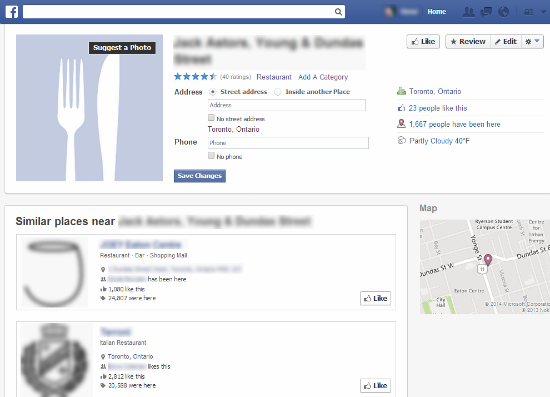
Task: Open Toronto, Ontario location in sidebar
Action: tap(435, 91)
